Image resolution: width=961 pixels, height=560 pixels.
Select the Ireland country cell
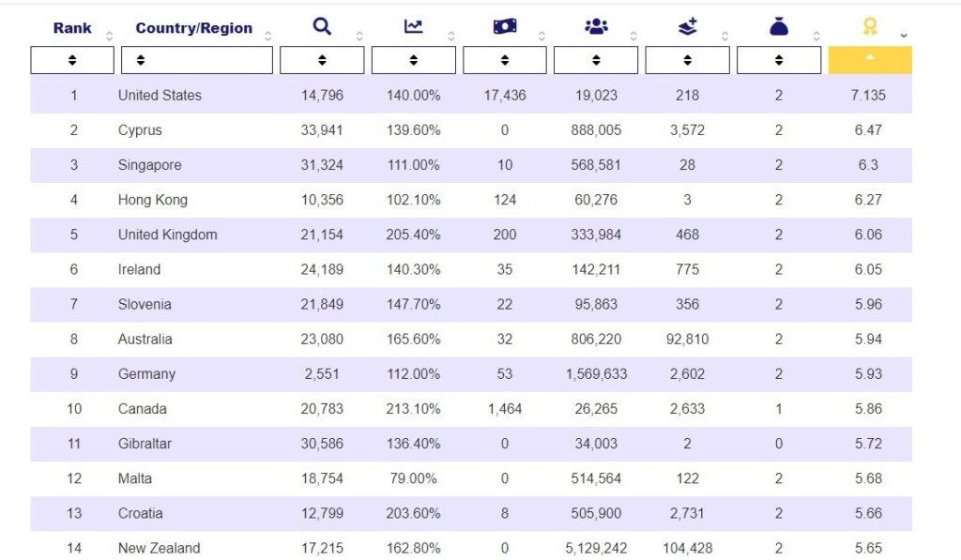tap(139, 269)
